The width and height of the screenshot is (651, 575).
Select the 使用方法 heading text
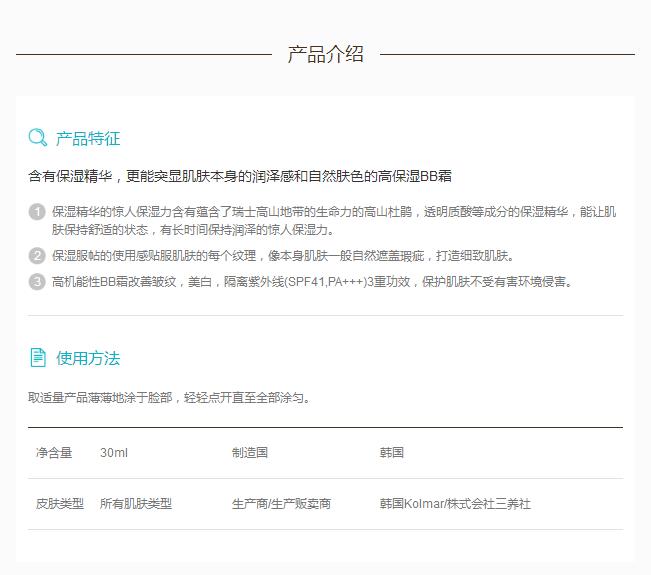pos(88,358)
